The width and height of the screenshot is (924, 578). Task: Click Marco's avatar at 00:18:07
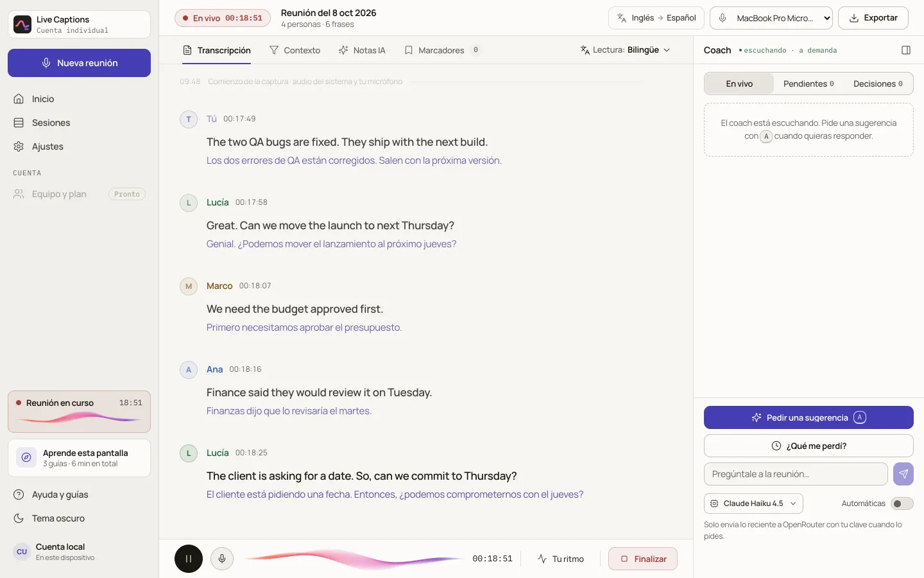[x=189, y=286]
